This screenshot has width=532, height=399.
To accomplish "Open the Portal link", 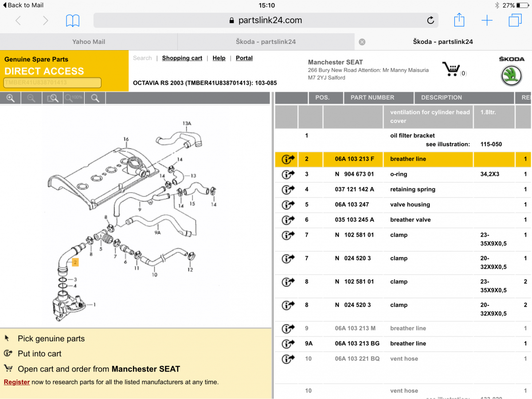I will [244, 58].
